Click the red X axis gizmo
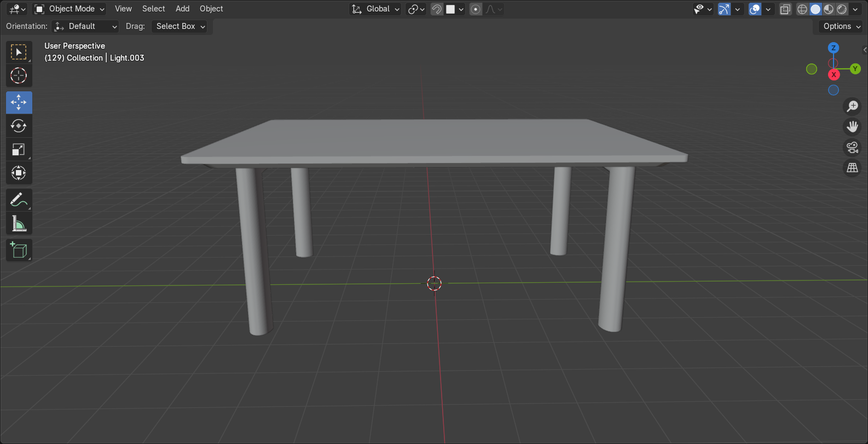Screen dimensions: 868x444 coord(834,75)
